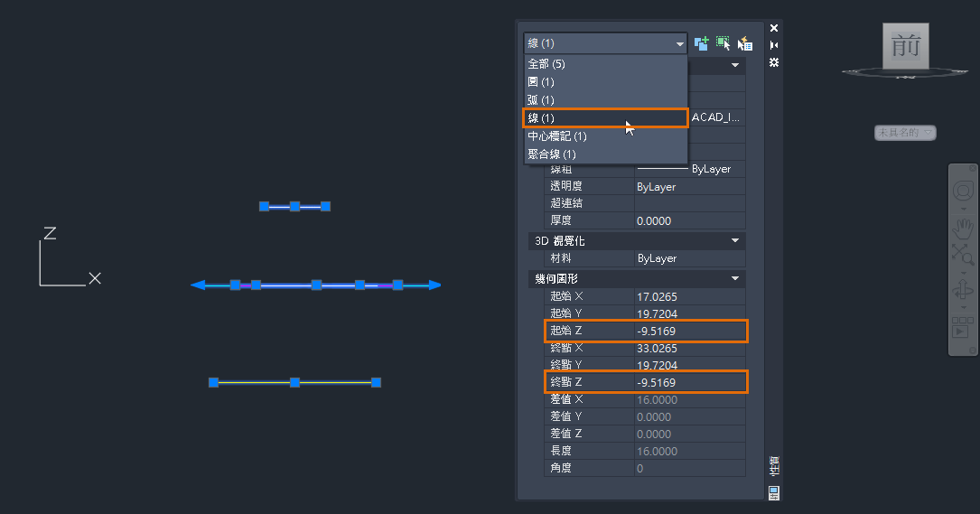
Task: Click the palette icon below the vertical title
Action: 774,492
